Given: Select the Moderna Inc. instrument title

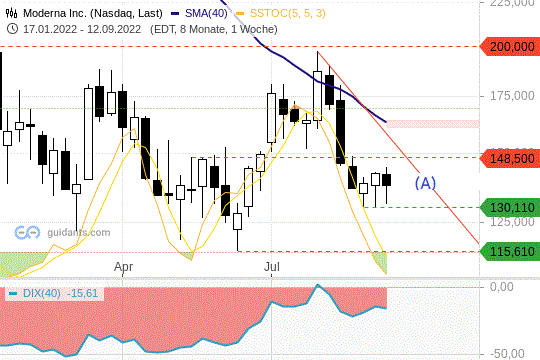Looking at the screenshot, I should click(x=93, y=13).
